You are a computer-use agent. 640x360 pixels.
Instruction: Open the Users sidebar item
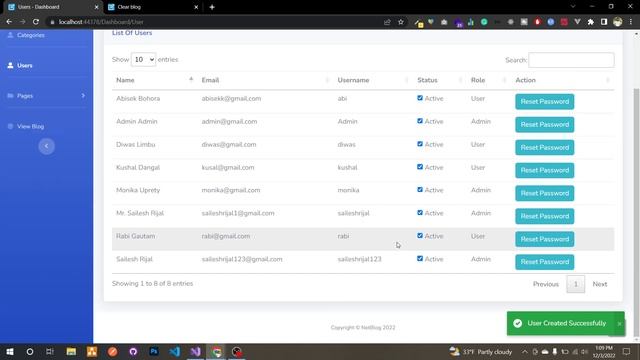coord(24,65)
